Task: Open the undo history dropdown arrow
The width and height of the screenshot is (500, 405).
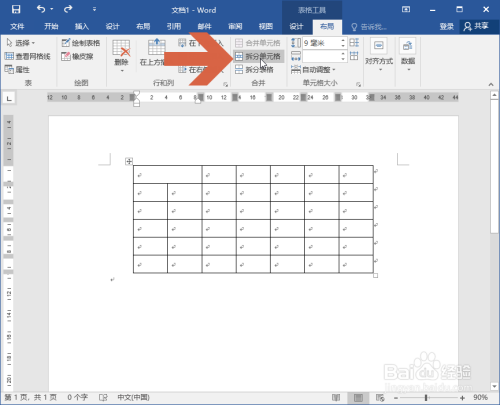Action: (52, 9)
